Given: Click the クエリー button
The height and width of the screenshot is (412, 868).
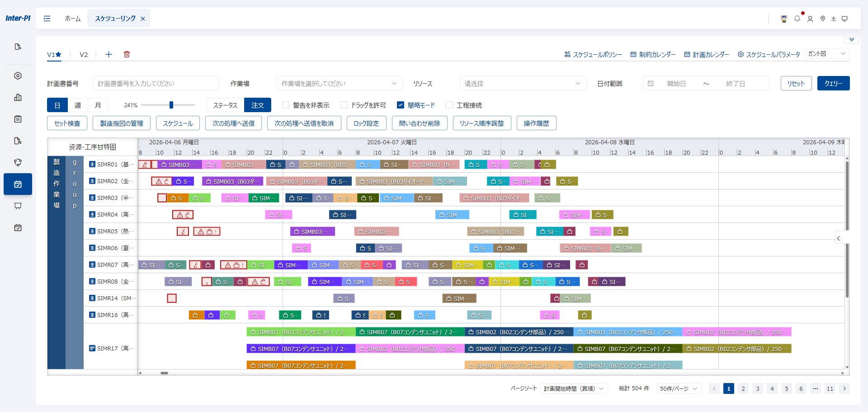Looking at the screenshot, I should point(834,83).
